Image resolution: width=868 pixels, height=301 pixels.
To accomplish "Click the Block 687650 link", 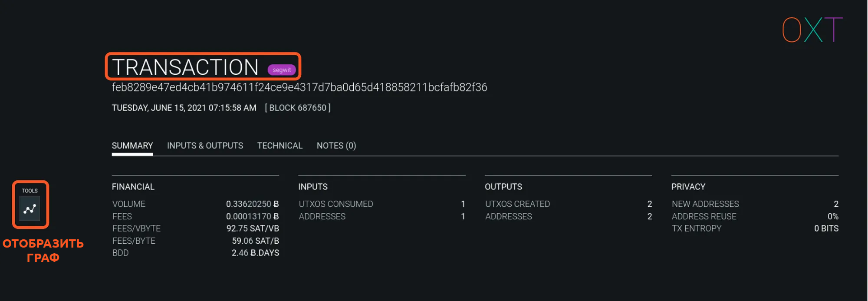I will (298, 108).
